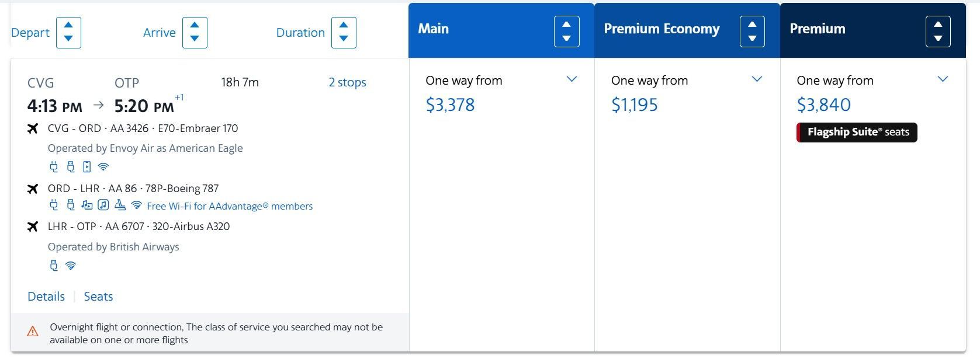980x359 pixels.
Task: Click the 2 stops link
Action: (x=347, y=82)
